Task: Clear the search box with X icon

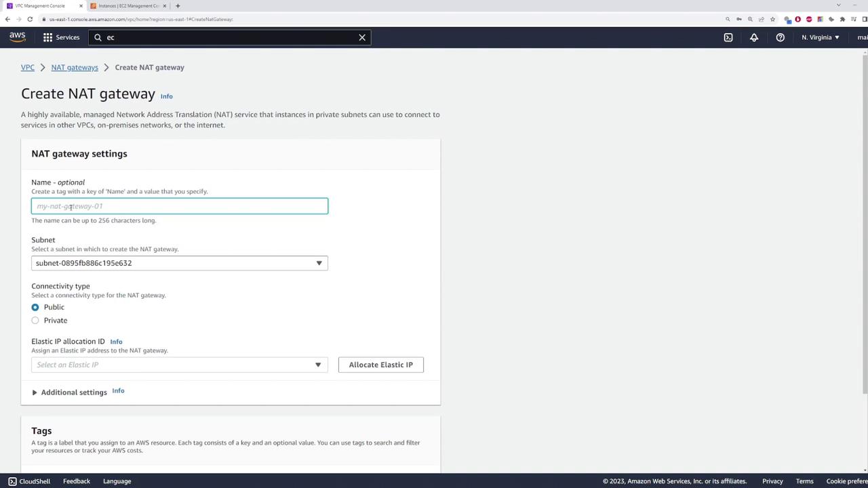Action: [x=362, y=37]
